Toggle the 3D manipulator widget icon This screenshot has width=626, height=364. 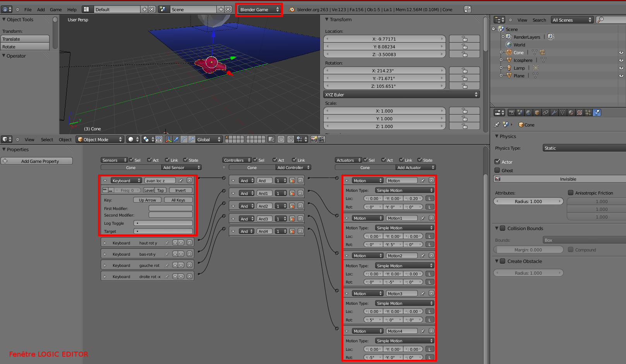tap(168, 139)
